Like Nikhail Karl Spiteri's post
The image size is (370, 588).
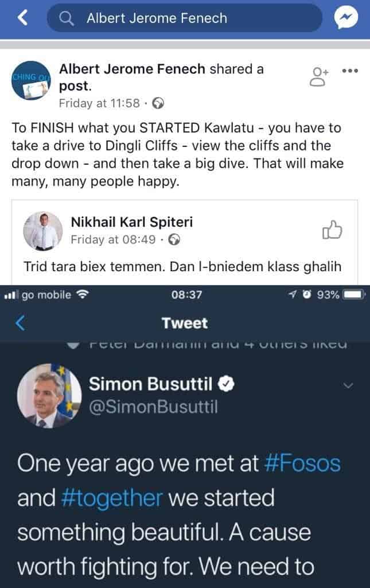click(333, 231)
